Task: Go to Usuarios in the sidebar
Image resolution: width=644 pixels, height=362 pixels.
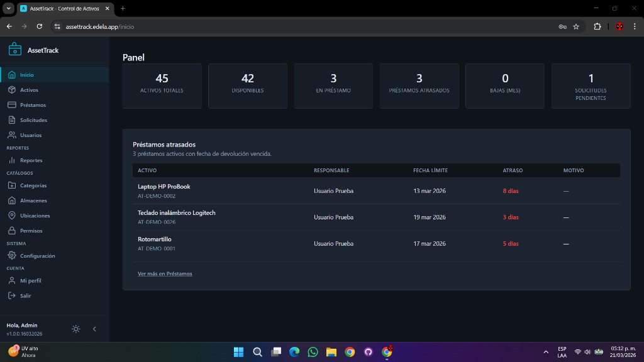Action: 30,135
